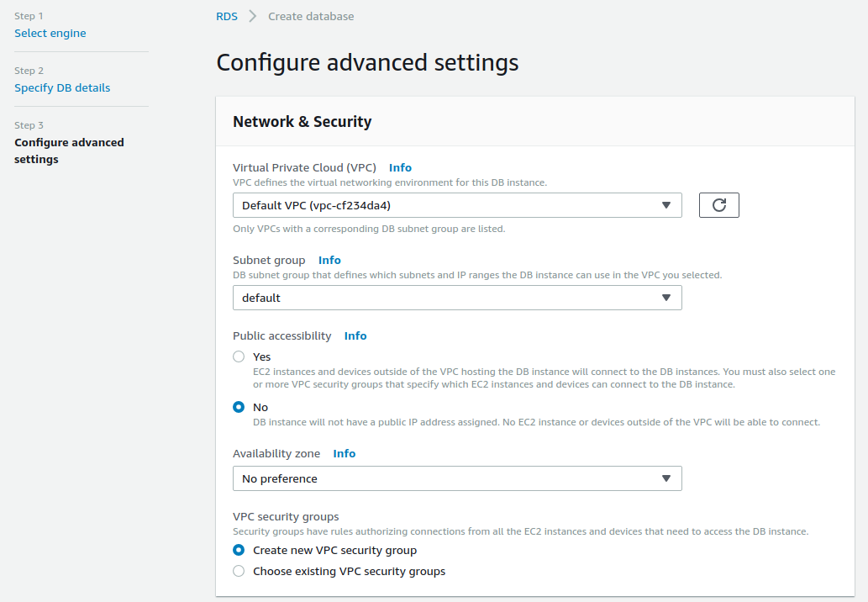Expand the Subnet group dropdown
Viewport: 868px width, 602px height.
click(457, 298)
